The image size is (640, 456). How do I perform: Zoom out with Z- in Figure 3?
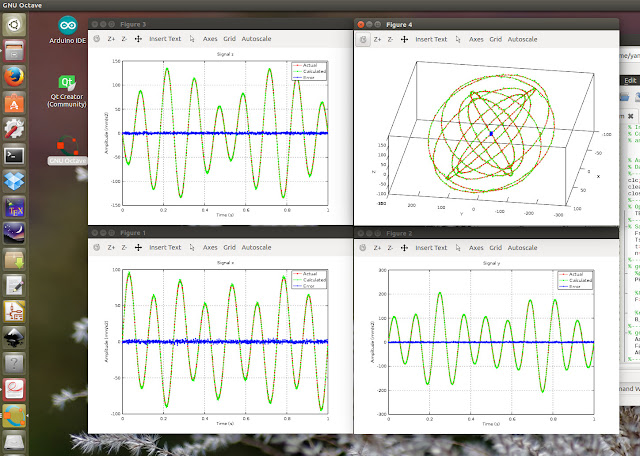coord(124,39)
